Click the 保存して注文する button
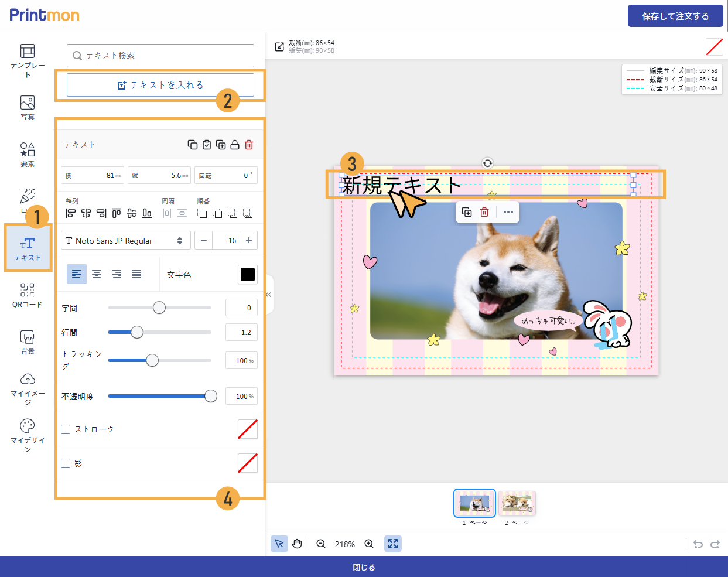728x577 pixels. coord(675,16)
